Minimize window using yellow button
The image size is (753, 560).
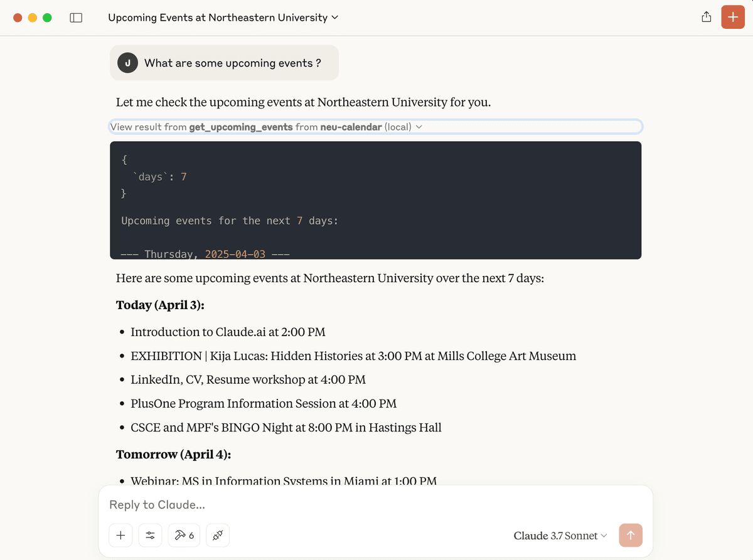[x=33, y=18]
